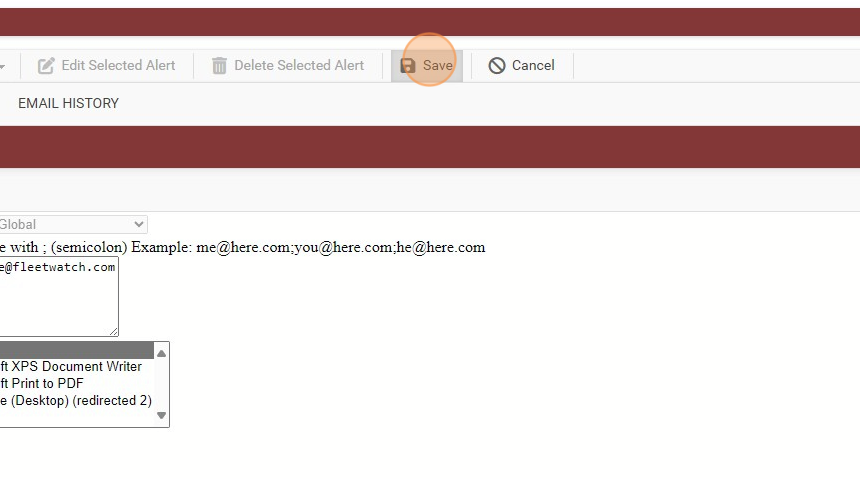Image resolution: width=860 pixels, height=479 pixels.
Task: Click the Cancel circle-slash icon
Action: tap(497, 66)
